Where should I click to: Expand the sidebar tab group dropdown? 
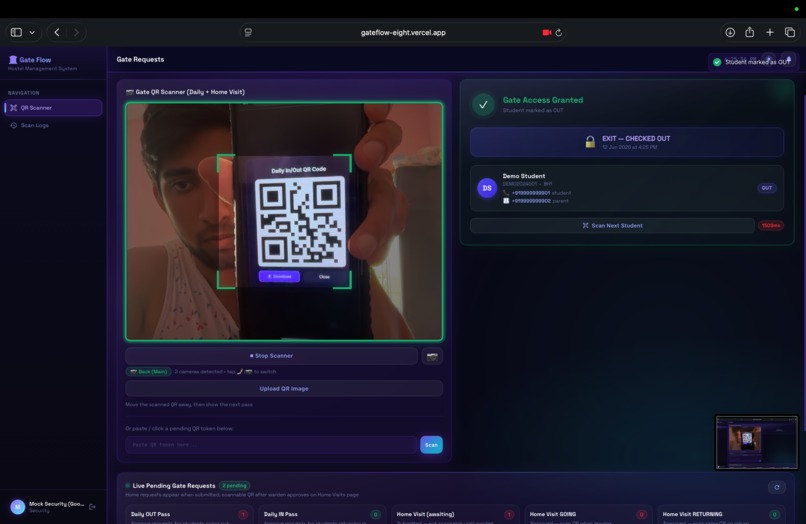point(32,32)
